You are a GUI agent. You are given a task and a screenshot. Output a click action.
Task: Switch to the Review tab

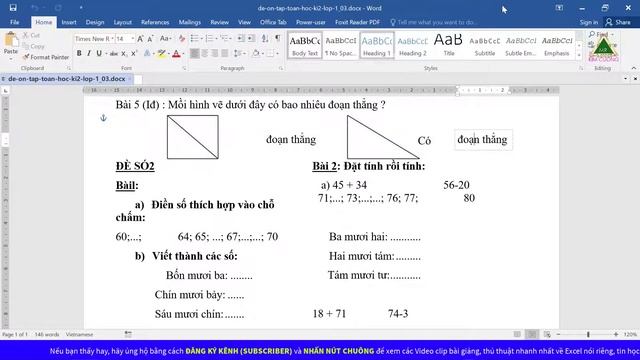(220, 22)
